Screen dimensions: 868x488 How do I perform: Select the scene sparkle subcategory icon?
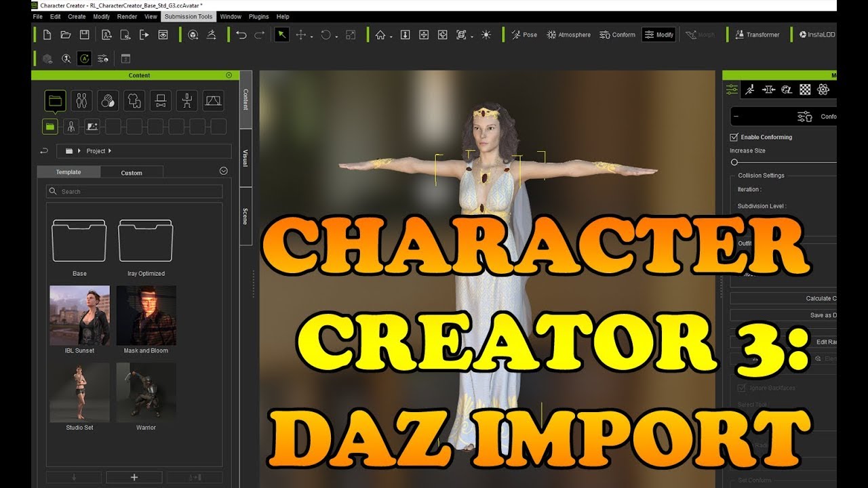click(92, 126)
